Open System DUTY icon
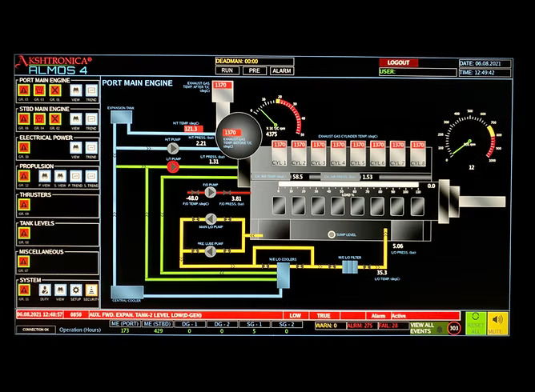Viewport: 535px width, 392px height. click(44, 290)
